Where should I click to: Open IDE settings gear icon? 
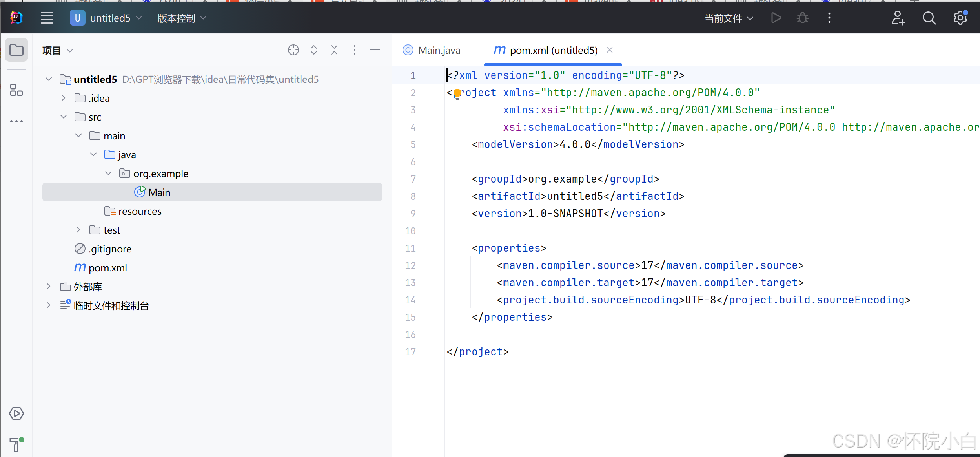(960, 18)
